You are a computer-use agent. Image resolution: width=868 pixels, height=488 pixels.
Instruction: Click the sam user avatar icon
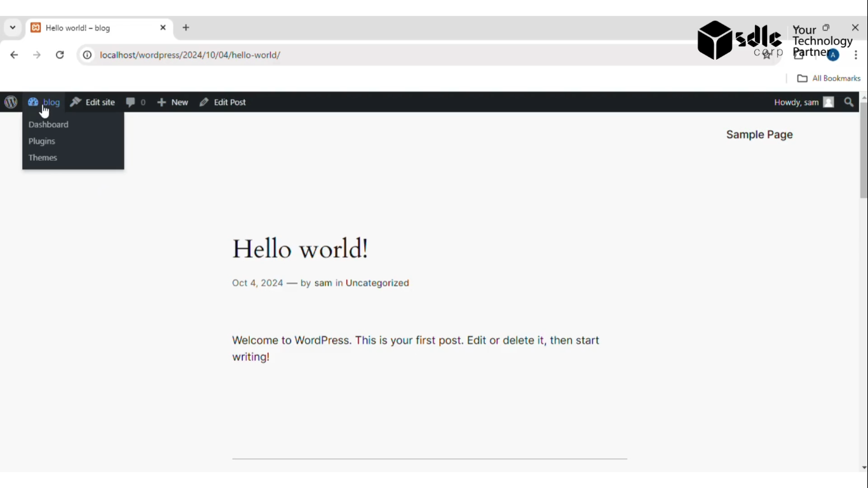click(x=829, y=102)
